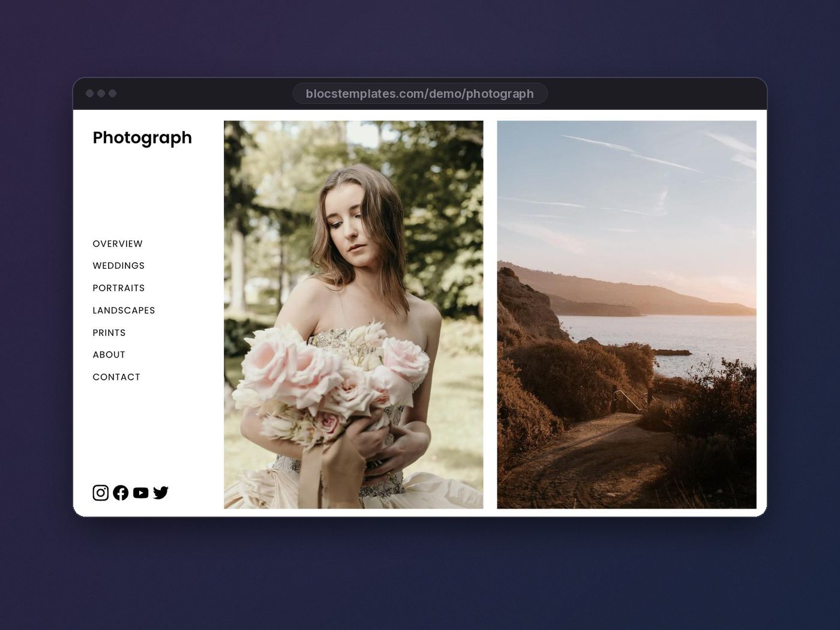Open the YouTube social icon

tap(140, 493)
